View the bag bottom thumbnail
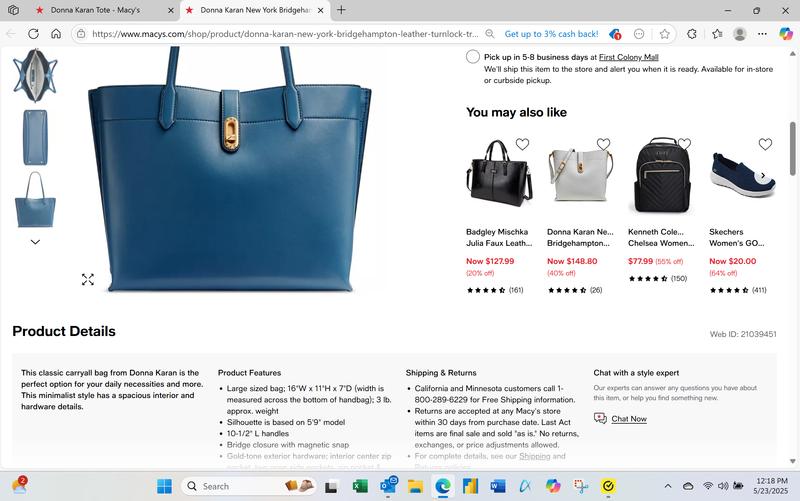This screenshot has width=800, height=501. (x=35, y=137)
